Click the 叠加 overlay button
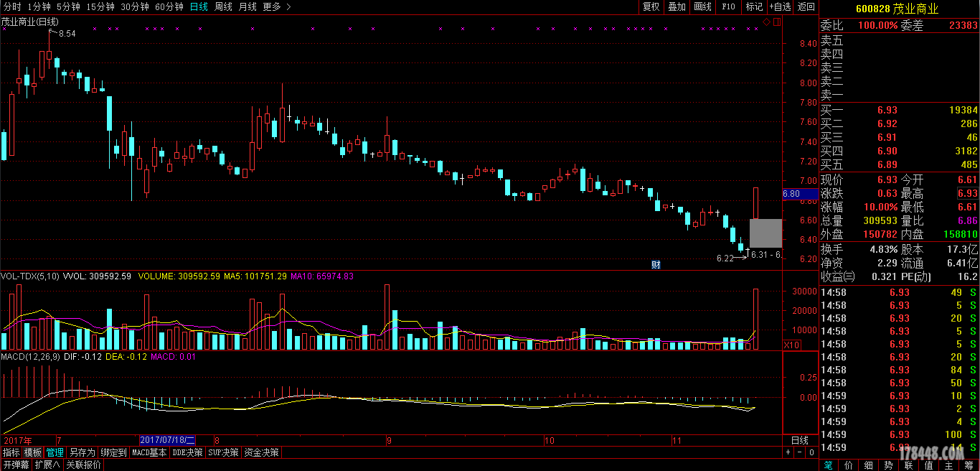 pos(677,6)
